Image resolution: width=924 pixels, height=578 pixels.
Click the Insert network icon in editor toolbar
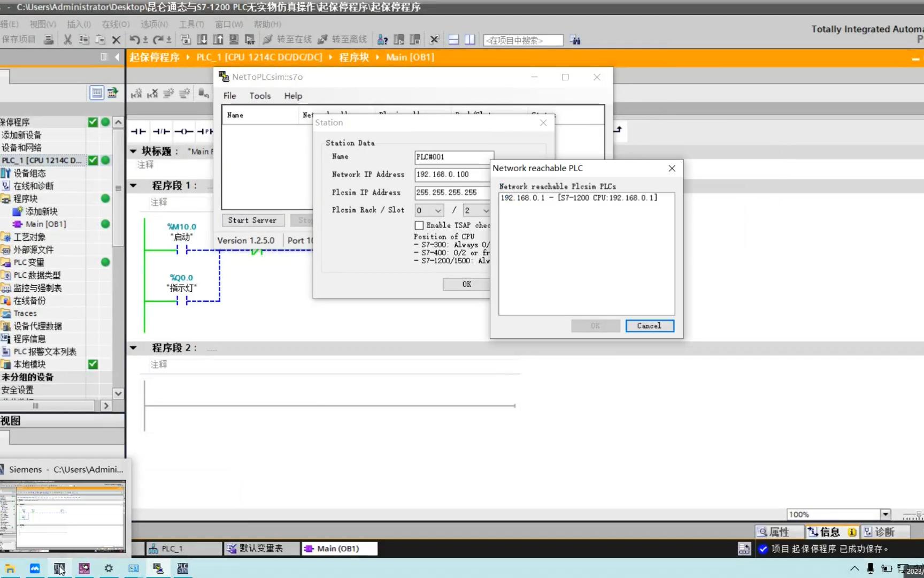(x=136, y=94)
